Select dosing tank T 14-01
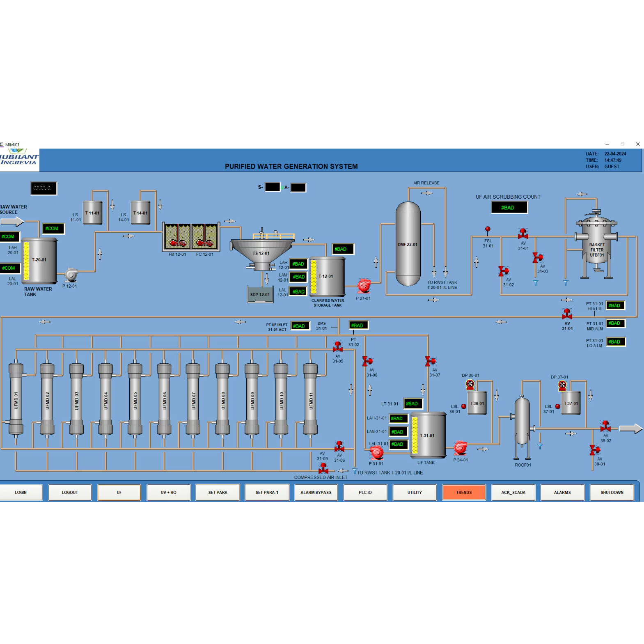Screen dimensions: 644x644 point(140,213)
